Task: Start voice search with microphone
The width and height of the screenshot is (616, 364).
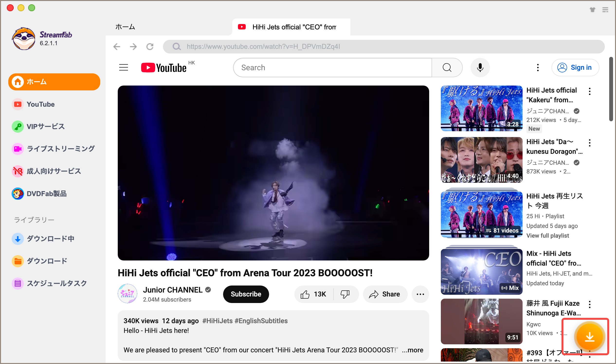Action: click(480, 68)
